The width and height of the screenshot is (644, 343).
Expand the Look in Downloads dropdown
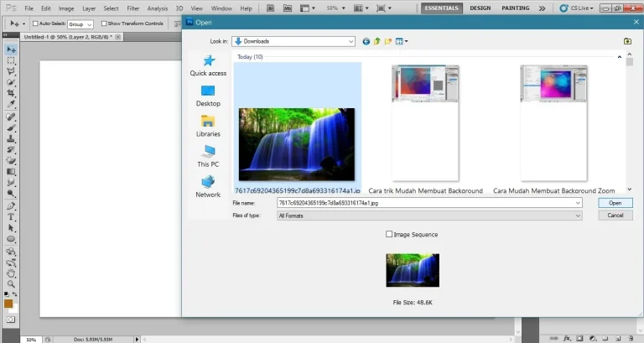[x=350, y=41]
